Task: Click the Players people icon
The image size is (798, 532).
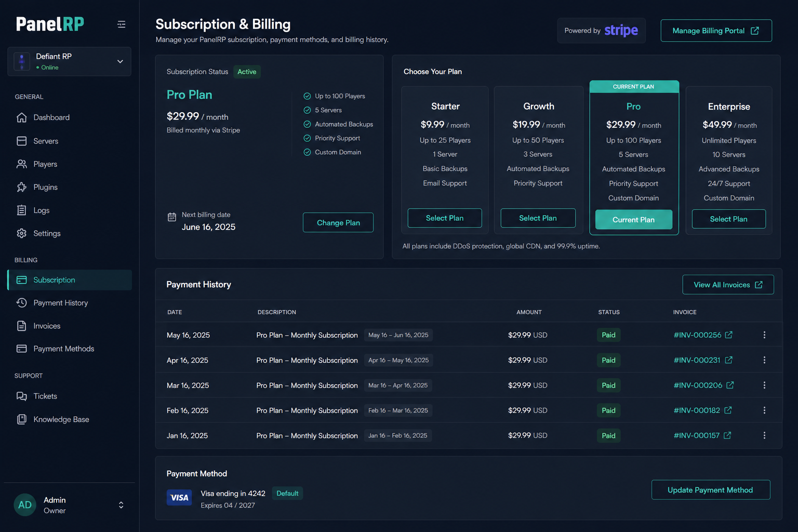Action: click(22, 164)
